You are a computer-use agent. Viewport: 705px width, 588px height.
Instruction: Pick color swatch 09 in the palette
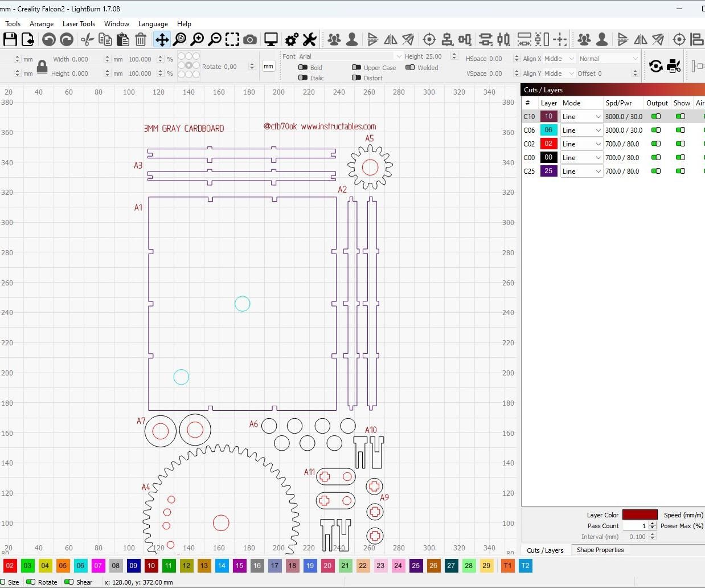[x=133, y=566]
